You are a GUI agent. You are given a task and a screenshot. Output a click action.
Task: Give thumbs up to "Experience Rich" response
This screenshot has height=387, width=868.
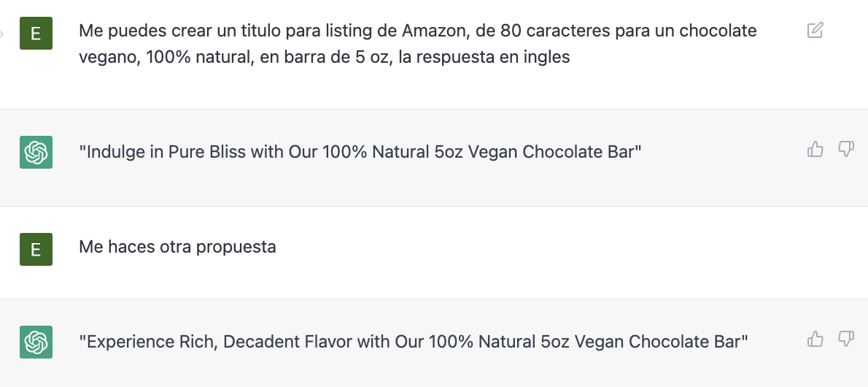[x=815, y=338]
